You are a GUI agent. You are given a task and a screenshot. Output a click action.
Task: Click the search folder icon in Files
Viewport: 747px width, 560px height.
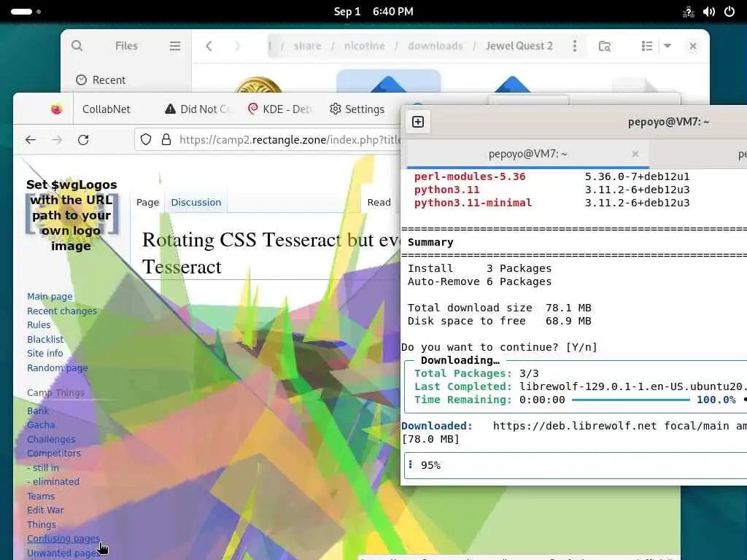click(x=605, y=46)
